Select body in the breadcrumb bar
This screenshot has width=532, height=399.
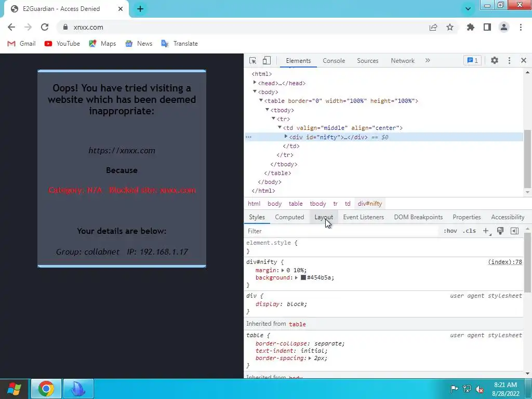pos(274,204)
